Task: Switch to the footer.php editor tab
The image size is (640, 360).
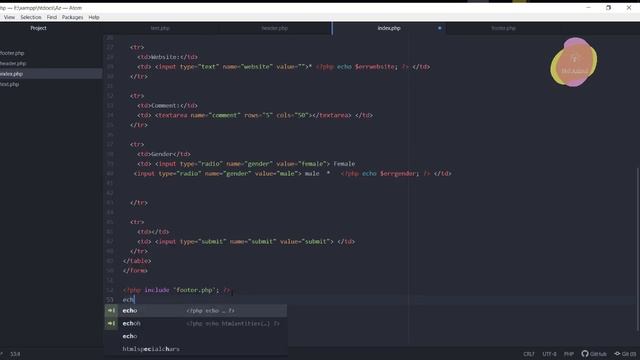Action: tap(503, 28)
